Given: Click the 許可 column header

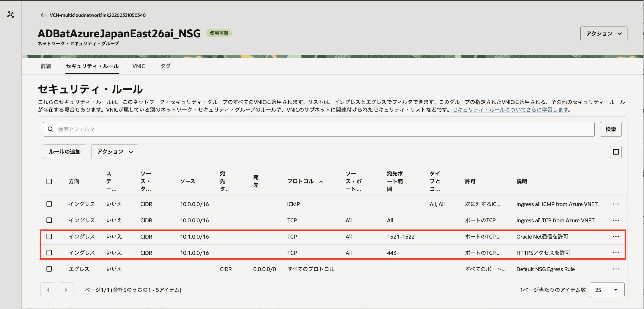Looking at the screenshot, I should point(470,181).
